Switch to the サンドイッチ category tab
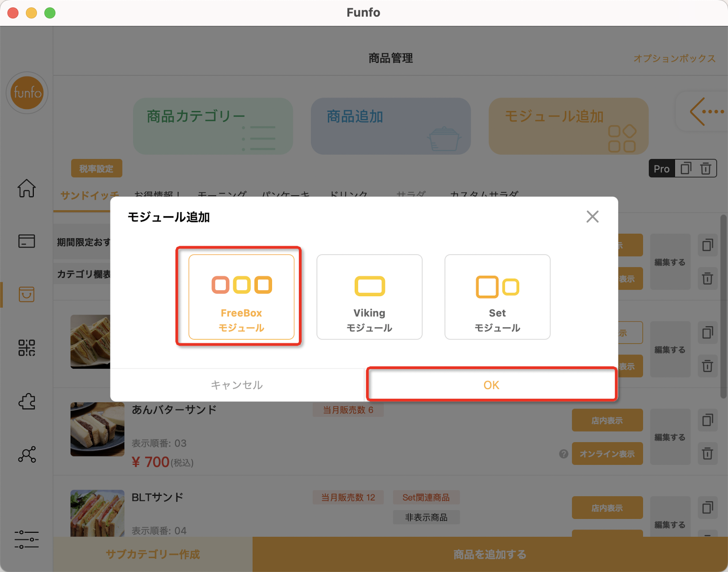 tap(89, 195)
